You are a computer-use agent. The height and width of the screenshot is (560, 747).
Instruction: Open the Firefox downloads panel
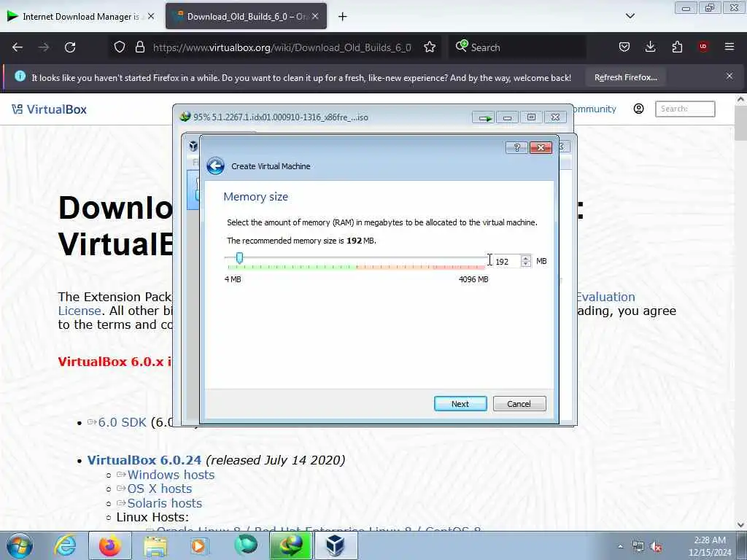point(650,47)
